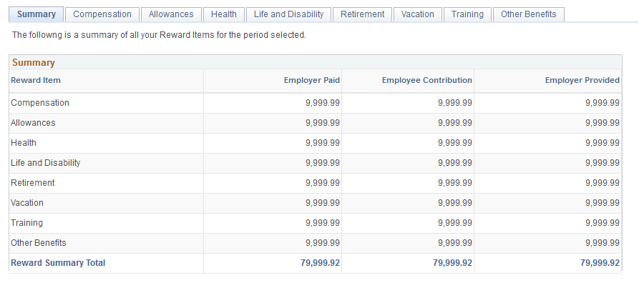
Task: Click the Reward Summary Total label
Action: tap(58, 263)
